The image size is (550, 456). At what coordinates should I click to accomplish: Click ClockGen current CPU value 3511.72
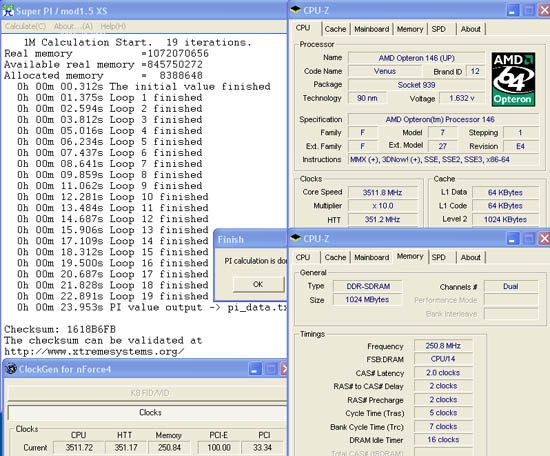pyautogui.click(x=79, y=448)
